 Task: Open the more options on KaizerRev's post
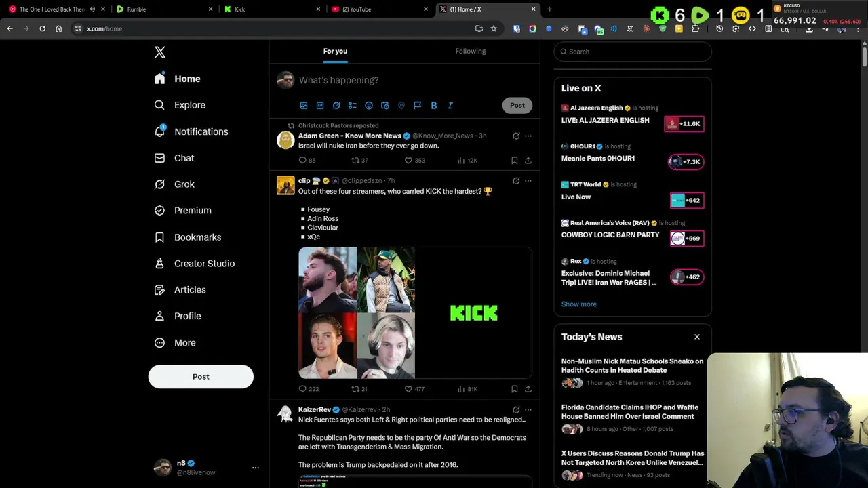click(x=528, y=410)
